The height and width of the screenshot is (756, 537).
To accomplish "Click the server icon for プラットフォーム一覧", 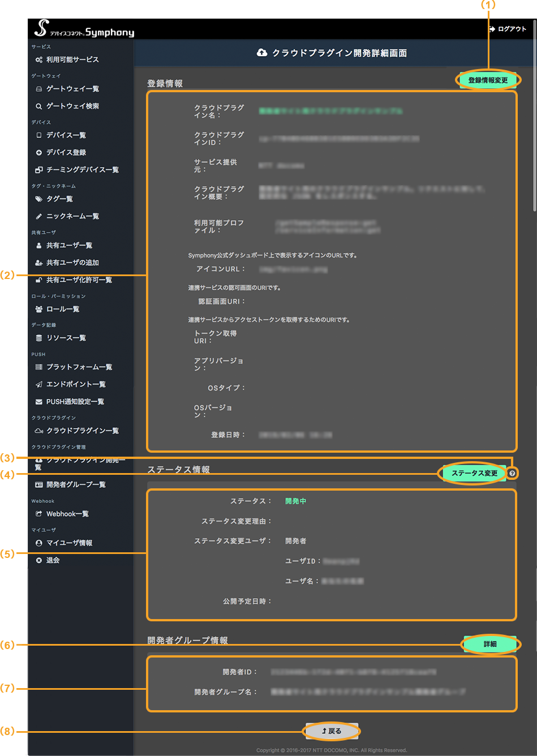I will 38,367.
